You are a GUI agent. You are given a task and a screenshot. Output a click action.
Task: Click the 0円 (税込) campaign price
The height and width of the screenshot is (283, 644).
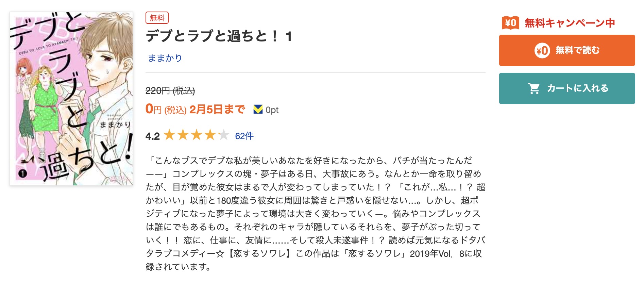coord(166,109)
